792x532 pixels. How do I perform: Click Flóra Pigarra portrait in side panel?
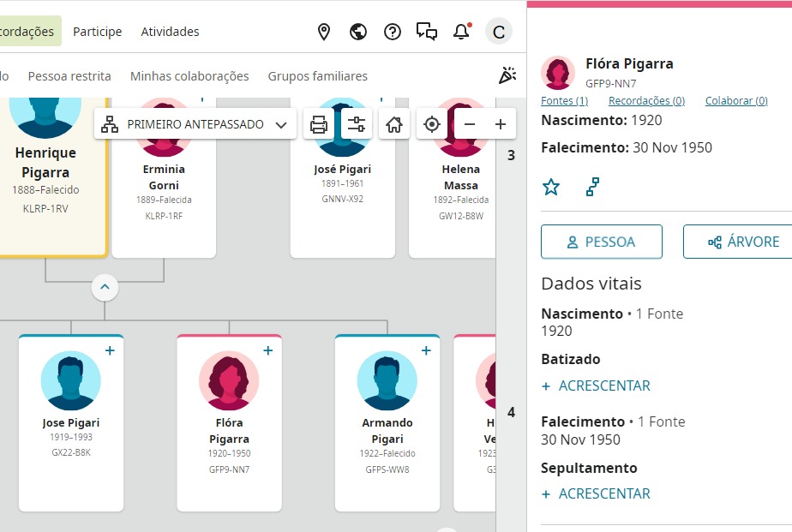pos(558,73)
